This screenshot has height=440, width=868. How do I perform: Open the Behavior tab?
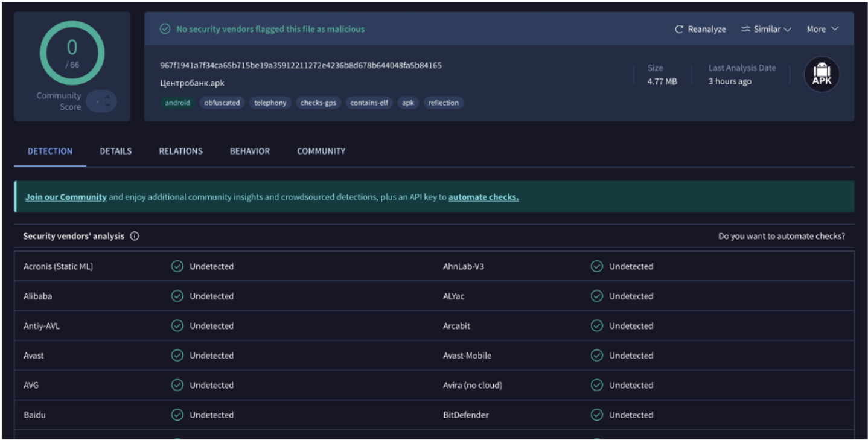tap(250, 151)
